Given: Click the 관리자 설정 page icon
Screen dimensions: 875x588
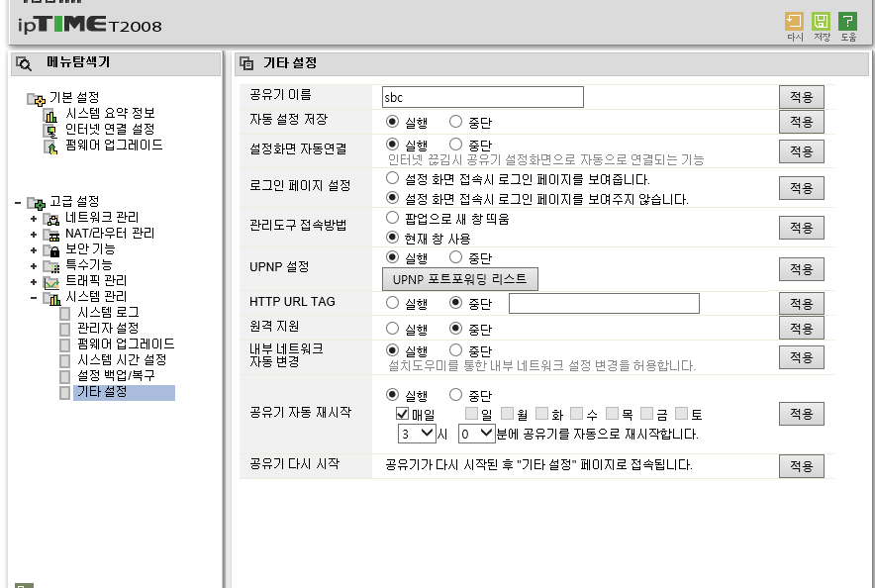Looking at the screenshot, I should [x=64, y=330].
